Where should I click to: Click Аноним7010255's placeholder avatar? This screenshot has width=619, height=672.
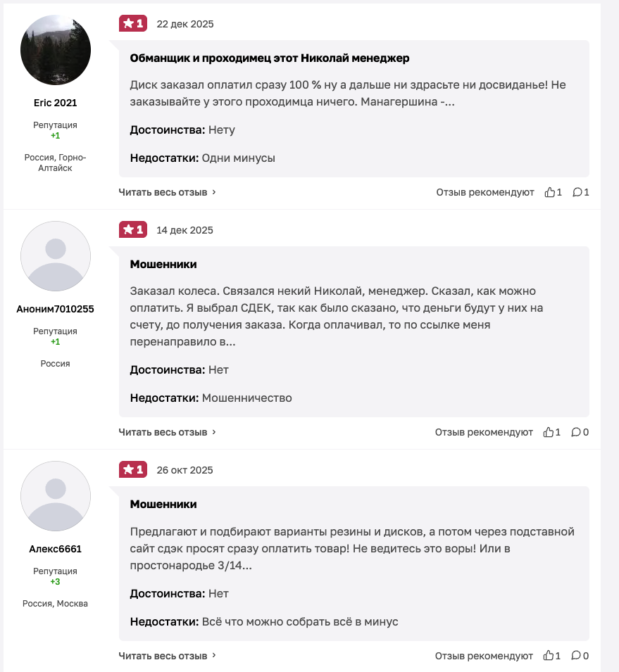(x=55, y=256)
